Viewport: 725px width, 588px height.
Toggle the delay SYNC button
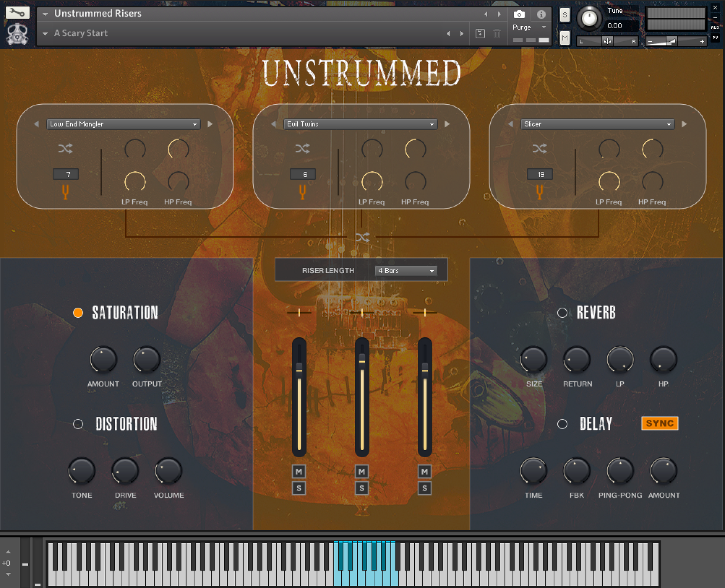tap(659, 423)
